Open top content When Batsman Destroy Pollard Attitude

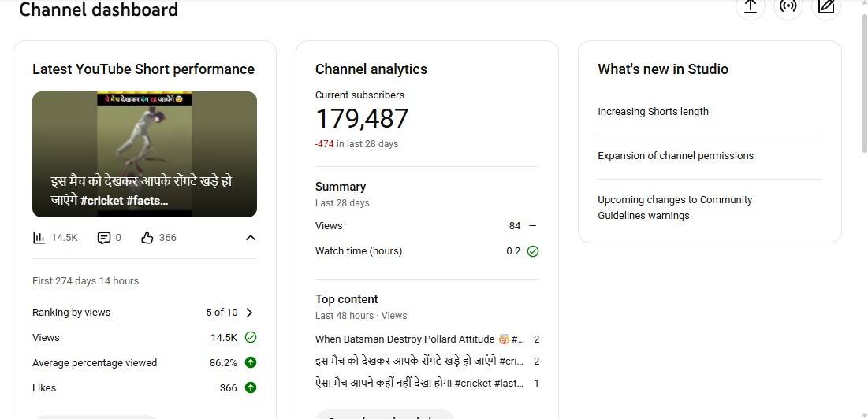coord(419,339)
